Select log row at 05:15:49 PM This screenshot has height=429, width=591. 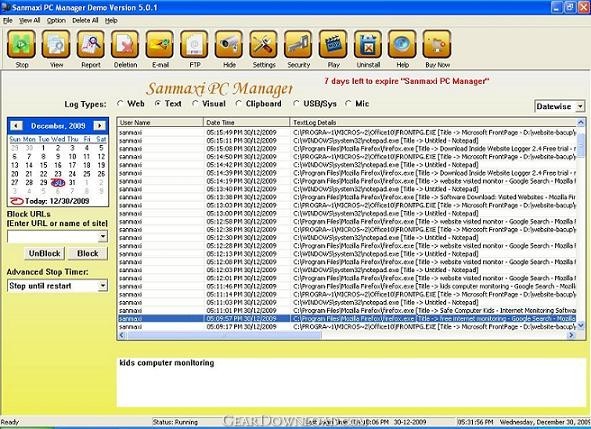point(347,132)
